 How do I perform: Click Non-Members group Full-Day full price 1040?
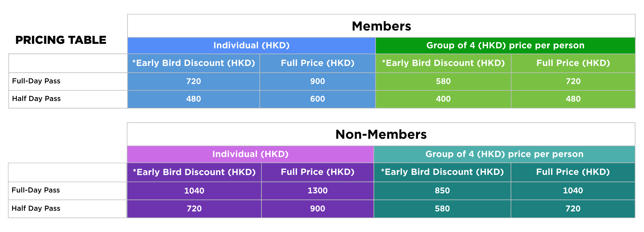point(573,191)
